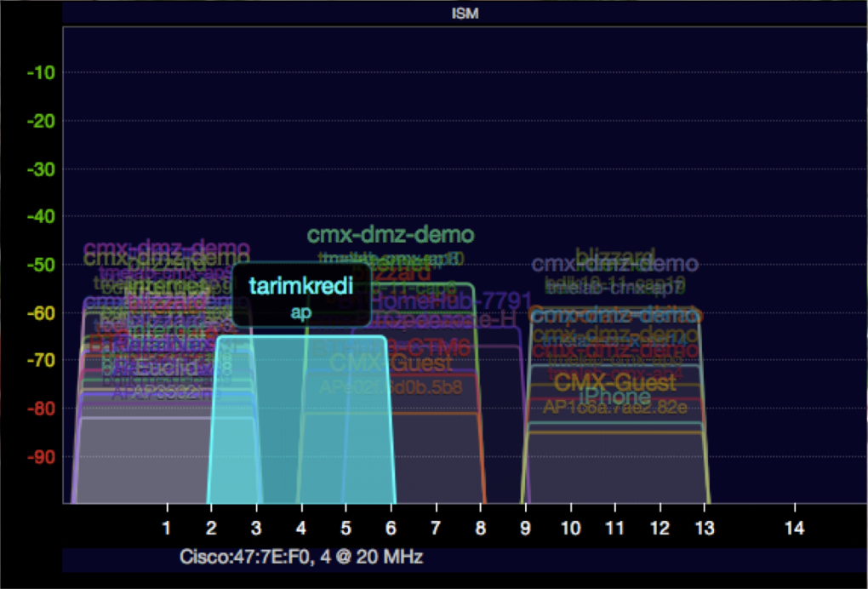Select the tarimkredi network tooltip label
The width and height of the screenshot is (868, 589).
[x=300, y=286]
